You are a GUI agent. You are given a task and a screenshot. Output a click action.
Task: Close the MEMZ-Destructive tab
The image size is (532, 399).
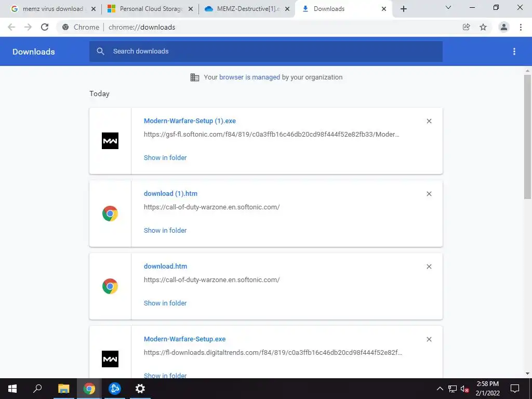(287, 9)
